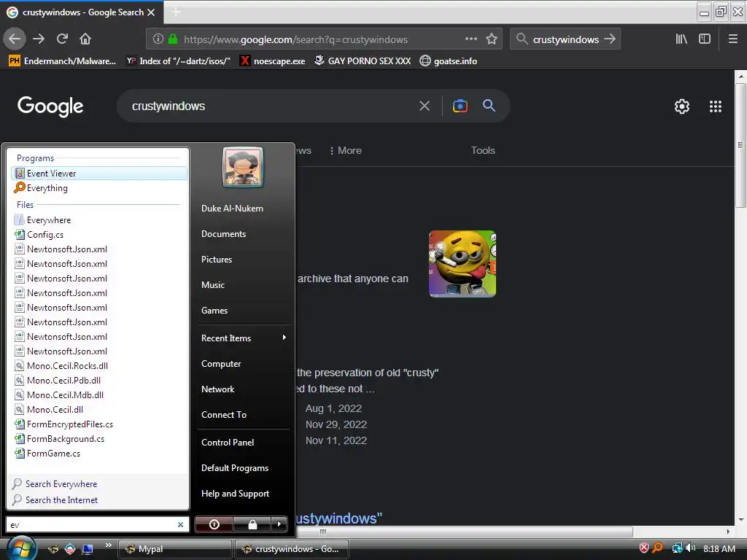This screenshot has height=560, width=747.
Task: Run search with the arrow in search box
Action: click(x=610, y=39)
